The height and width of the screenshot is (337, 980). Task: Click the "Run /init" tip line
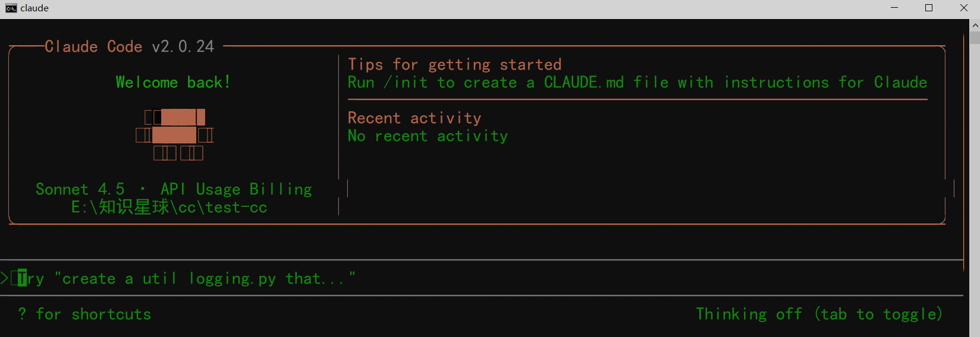coord(637,82)
